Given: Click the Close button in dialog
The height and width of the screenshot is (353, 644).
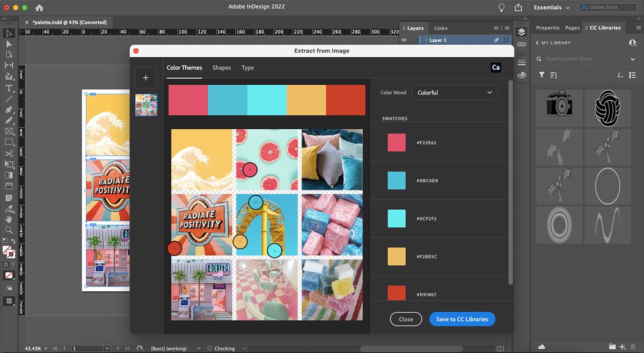Looking at the screenshot, I should coord(406,319).
